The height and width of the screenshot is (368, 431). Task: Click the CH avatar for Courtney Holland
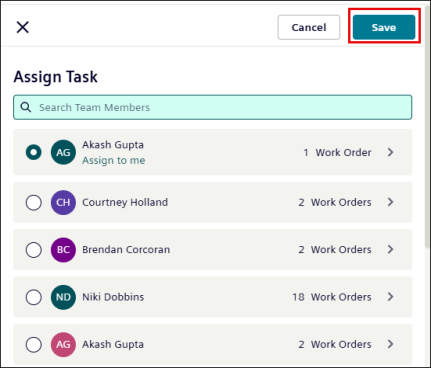[63, 202]
